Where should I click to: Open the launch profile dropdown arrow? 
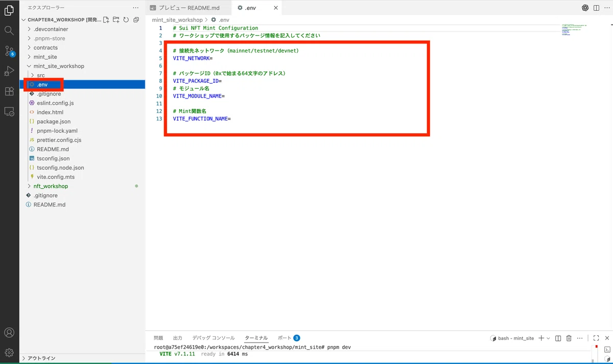click(x=549, y=338)
